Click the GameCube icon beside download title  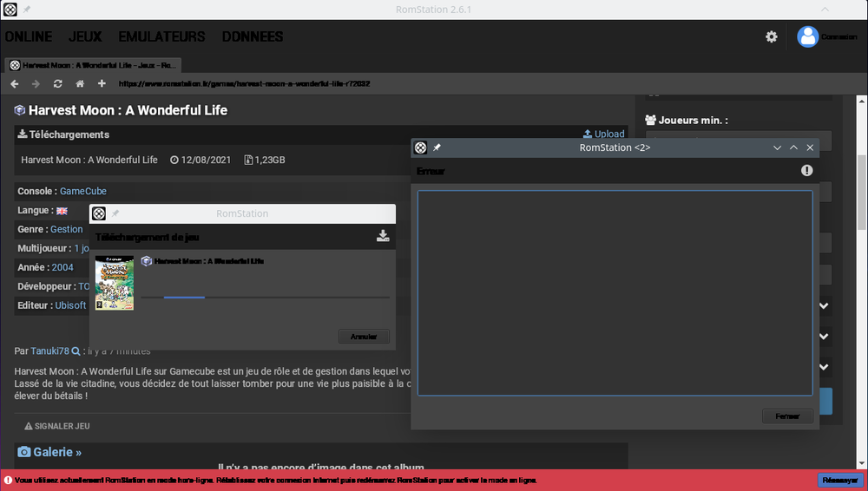(x=147, y=261)
